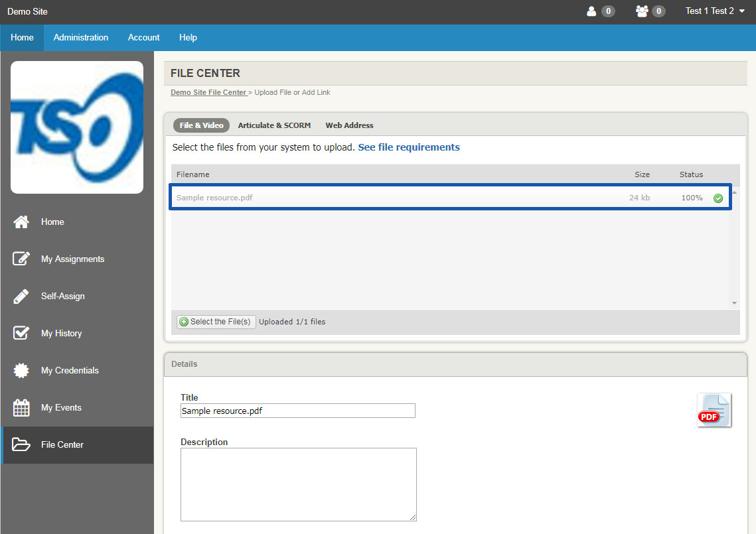
Task: Switch to the Articulate & SCORM tab
Action: (x=274, y=125)
